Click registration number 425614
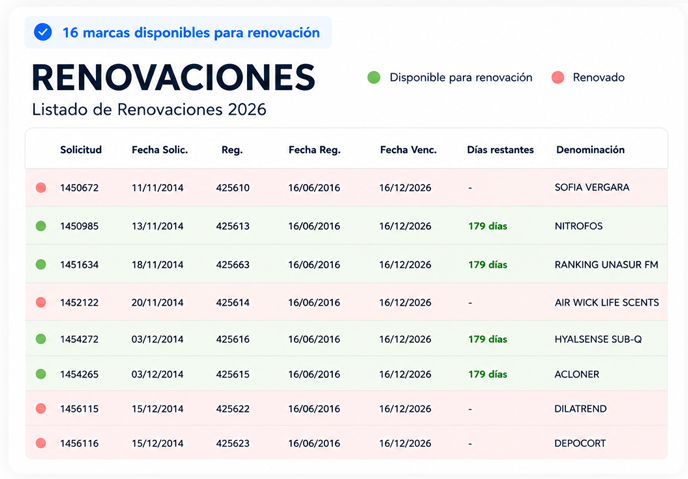Image resolution: width=688 pixels, height=479 pixels. click(x=233, y=302)
